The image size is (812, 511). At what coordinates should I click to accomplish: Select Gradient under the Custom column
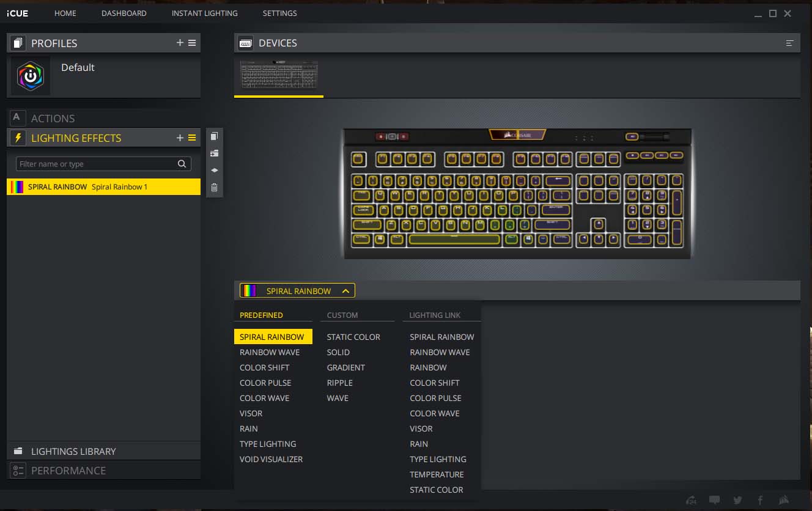click(x=345, y=367)
